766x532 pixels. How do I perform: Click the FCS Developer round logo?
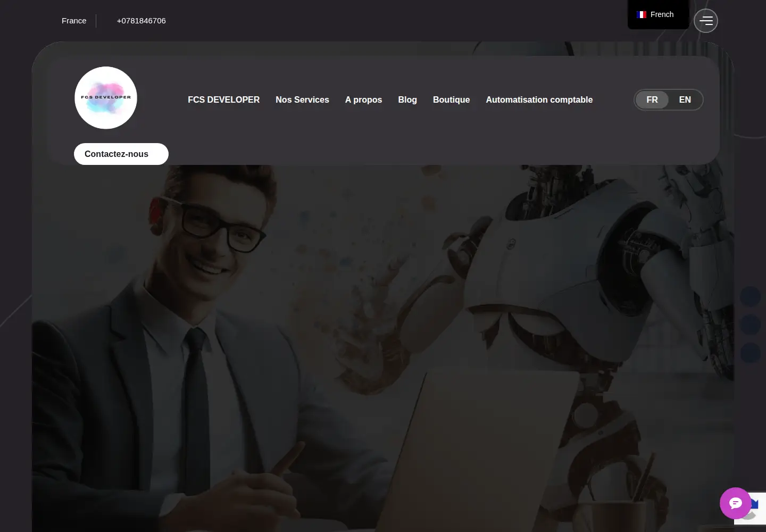click(x=106, y=98)
